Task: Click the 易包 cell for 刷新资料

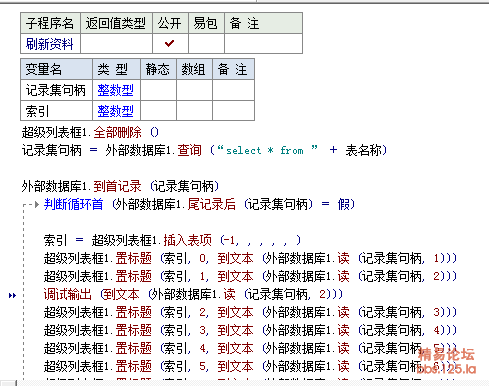Action: point(206,43)
